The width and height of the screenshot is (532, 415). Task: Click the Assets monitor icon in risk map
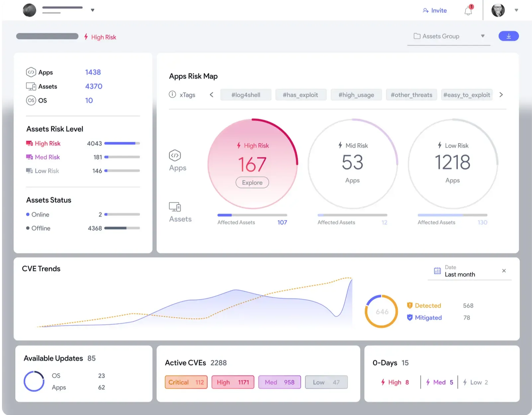pos(175,207)
